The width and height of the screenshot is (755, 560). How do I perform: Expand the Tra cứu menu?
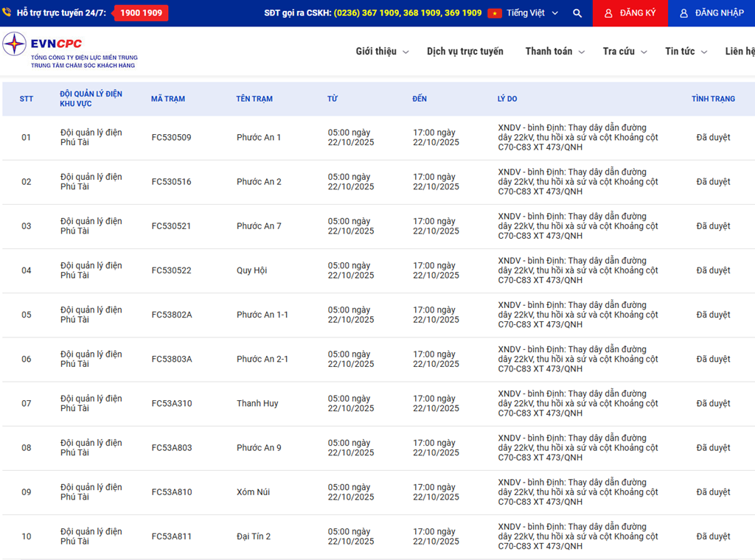pos(624,52)
